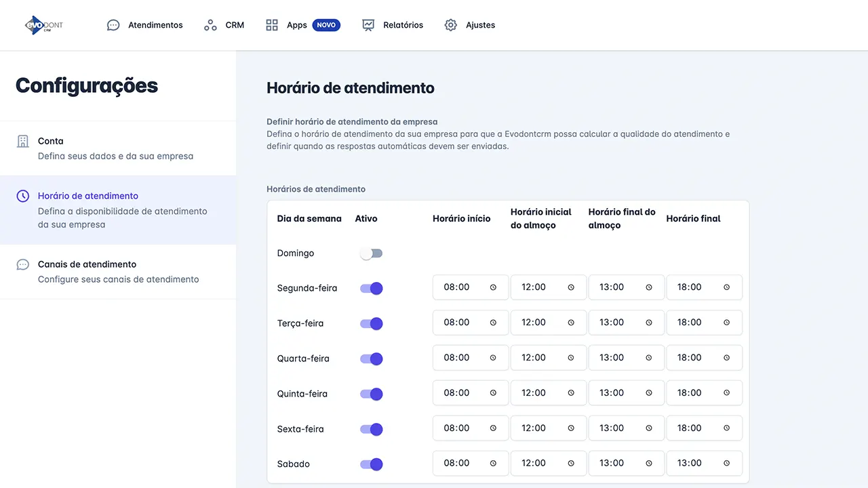Click Sexta-feira lunch end time field
The image size is (868, 488).
[x=618, y=428]
